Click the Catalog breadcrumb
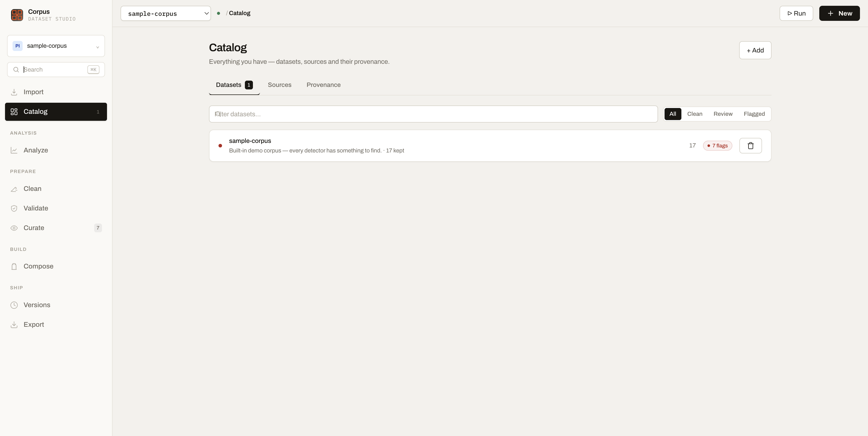 coord(240,13)
